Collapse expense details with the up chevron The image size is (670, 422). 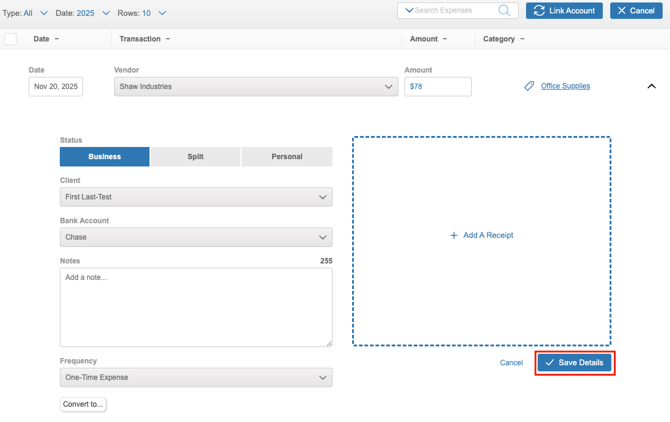pos(651,87)
